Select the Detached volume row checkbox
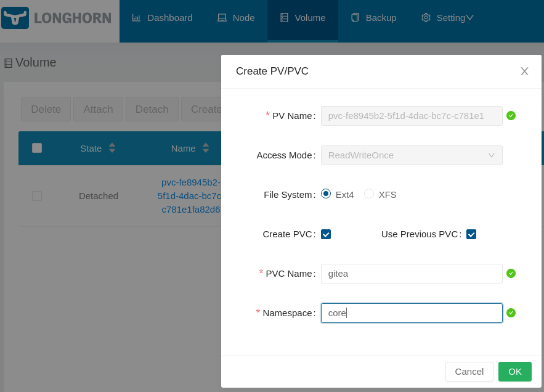The width and height of the screenshot is (544, 392). coord(37,196)
